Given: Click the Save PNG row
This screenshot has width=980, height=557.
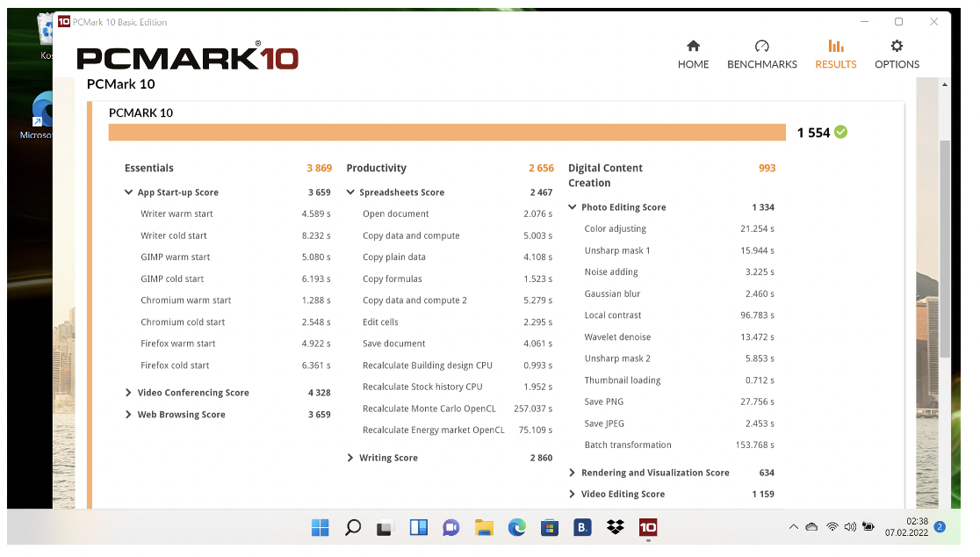Looking at the screenshot, I should pos(680,402).
